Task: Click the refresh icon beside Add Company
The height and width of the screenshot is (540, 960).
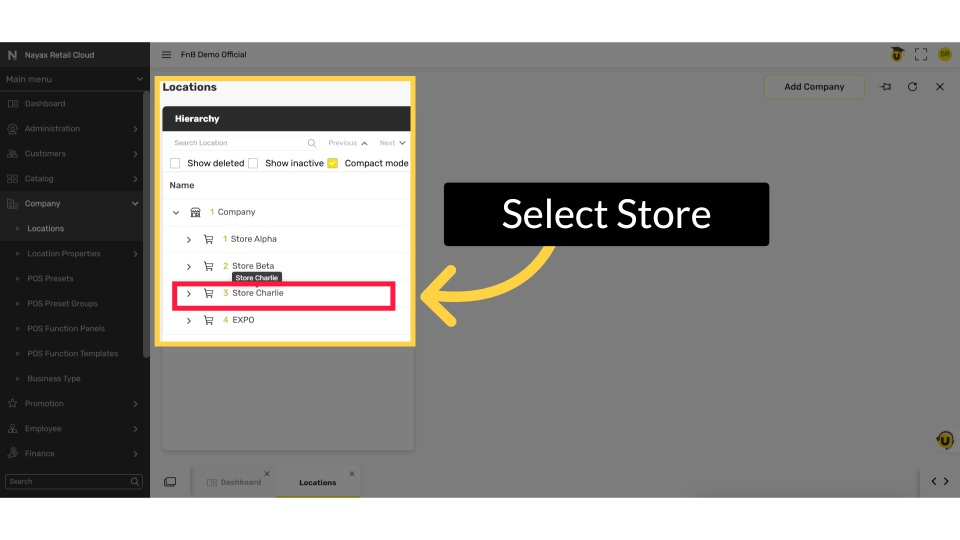Action: coord(912,87)
